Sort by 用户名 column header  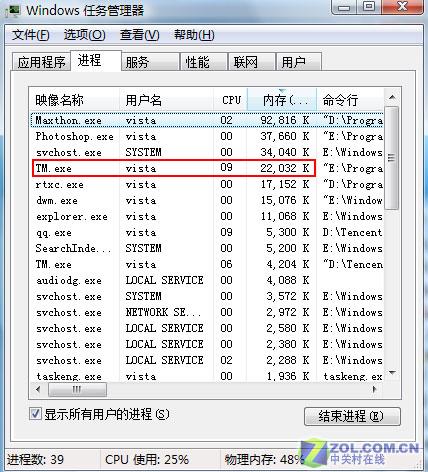[167, 100]
